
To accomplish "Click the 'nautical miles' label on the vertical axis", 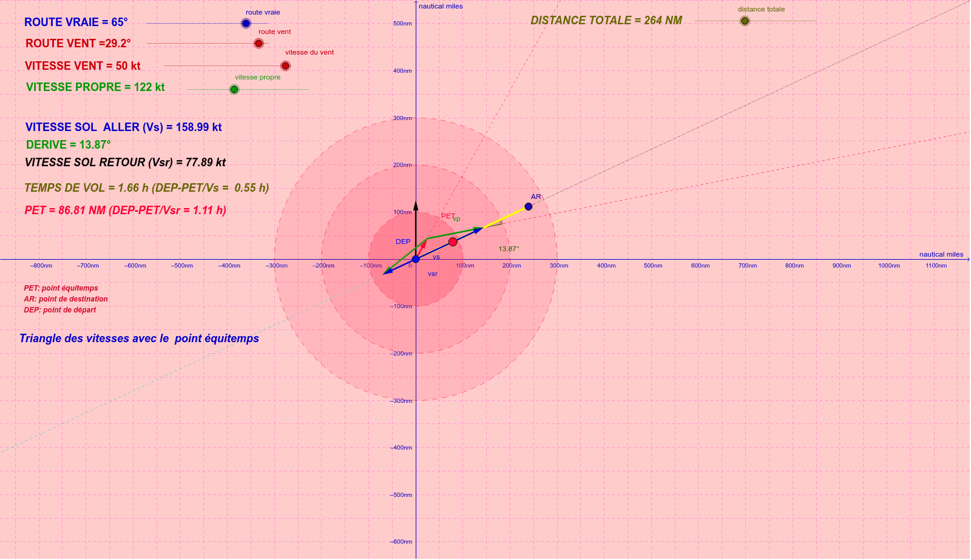I will click(441, 6).
